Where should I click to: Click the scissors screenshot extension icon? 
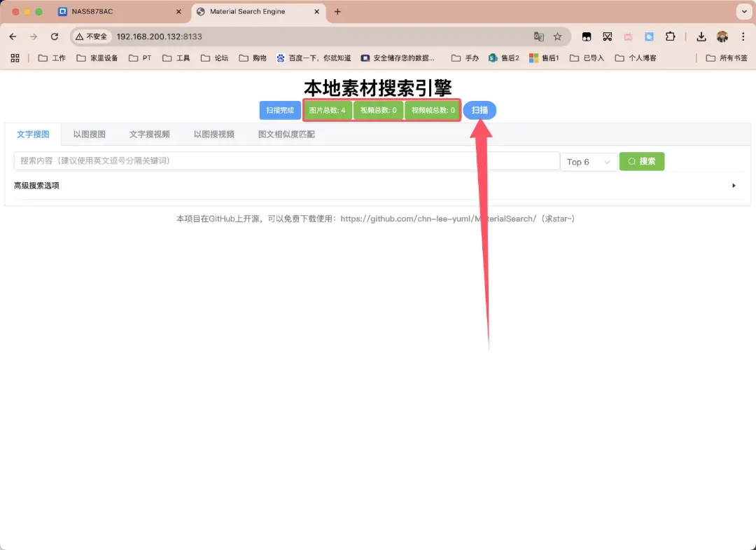[608, 36]
